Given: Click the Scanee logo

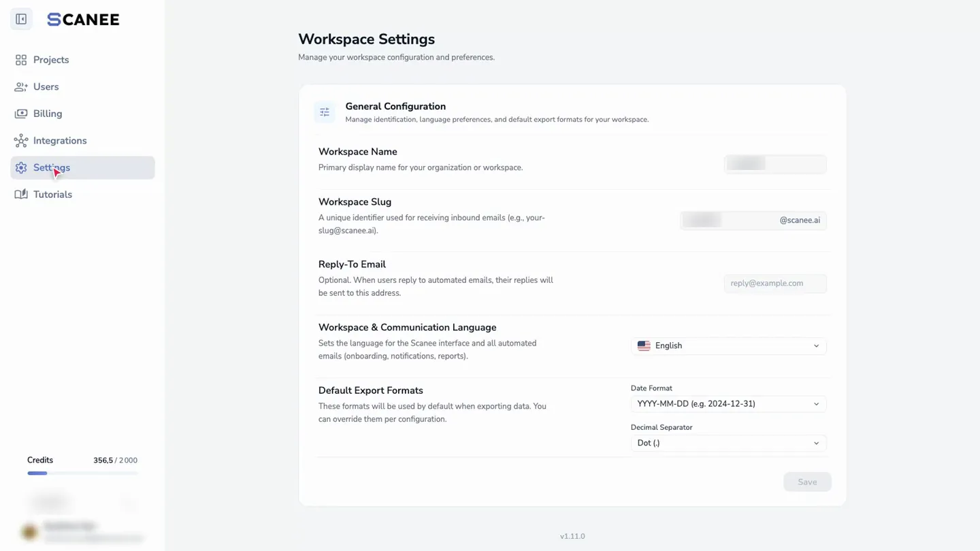Looking at the screenshot, I should [83, 20].
